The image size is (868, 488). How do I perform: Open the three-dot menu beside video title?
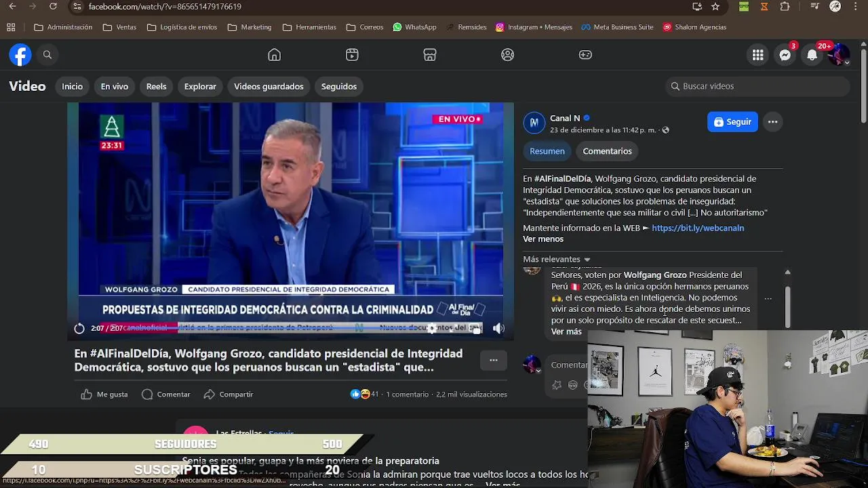494,360
